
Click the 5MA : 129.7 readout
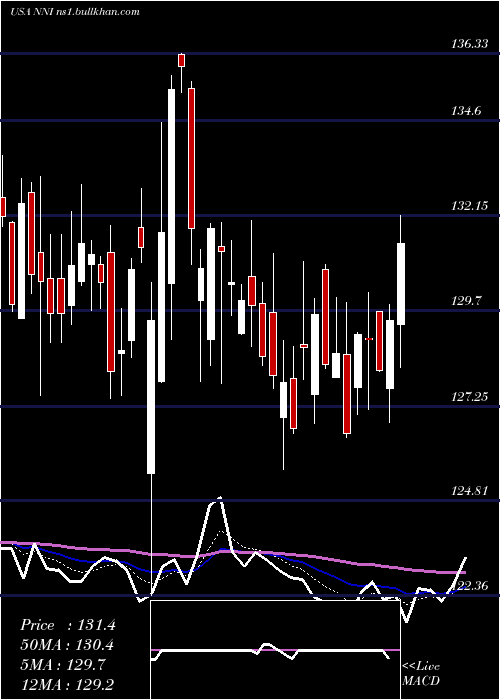coord(63,665)
